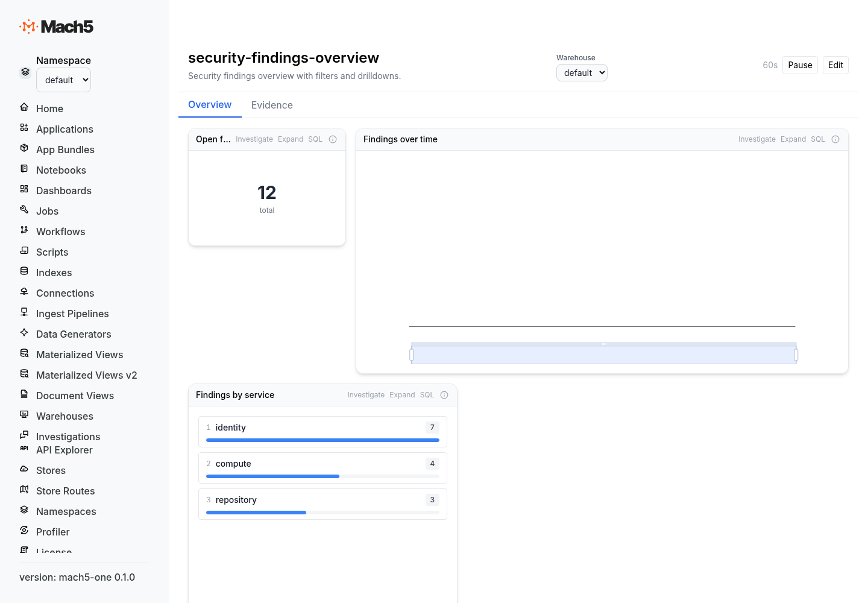Click the Materialized Views icon
The width and height of the screenshot is (868, 603).
[x=24, y=353]
